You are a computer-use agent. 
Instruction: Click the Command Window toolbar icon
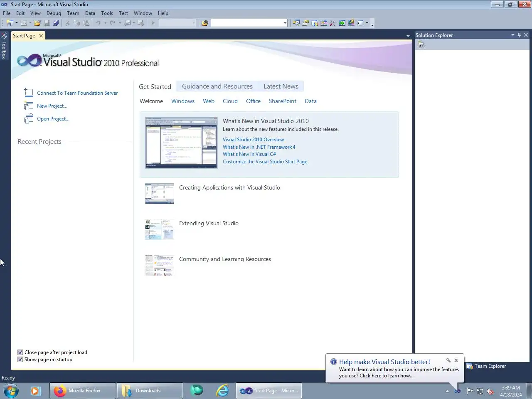(x=360, y=23)
